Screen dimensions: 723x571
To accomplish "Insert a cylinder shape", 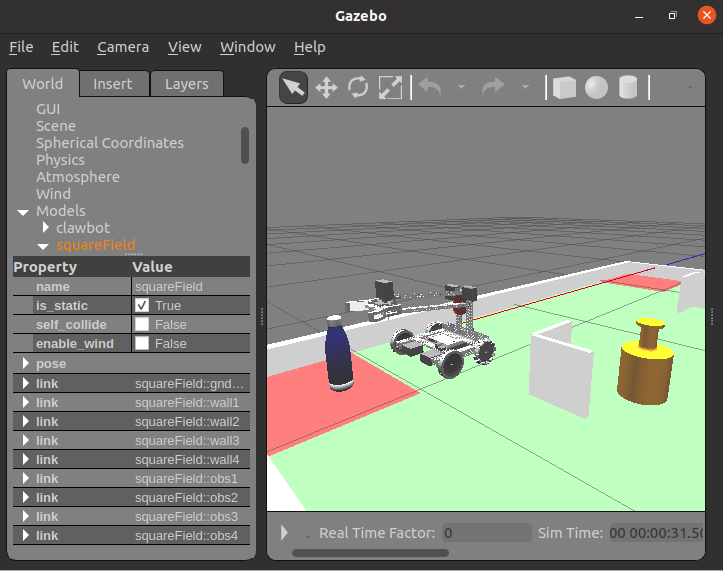I will [x=628, y=88].
